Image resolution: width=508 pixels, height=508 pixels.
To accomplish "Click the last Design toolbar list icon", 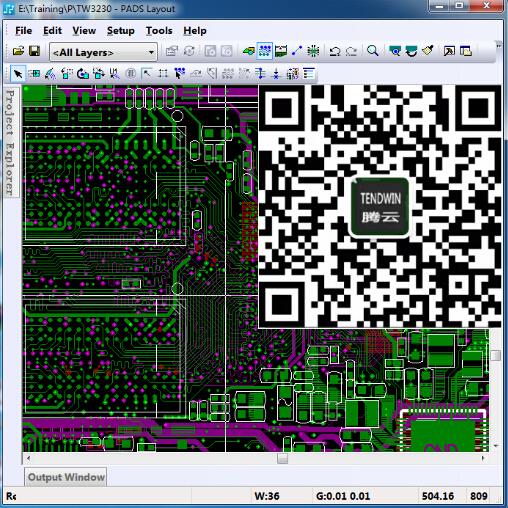I will [309, 74].
